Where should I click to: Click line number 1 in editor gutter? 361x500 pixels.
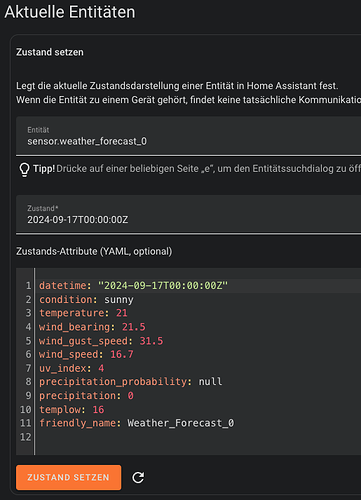click(x=28, y=286)
